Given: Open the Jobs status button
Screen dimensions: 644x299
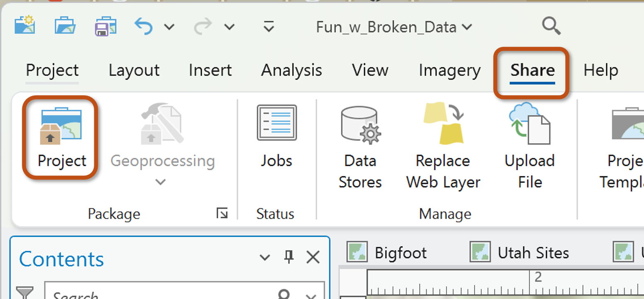Looking at the screenshot, I should click(x=276, y=137).
